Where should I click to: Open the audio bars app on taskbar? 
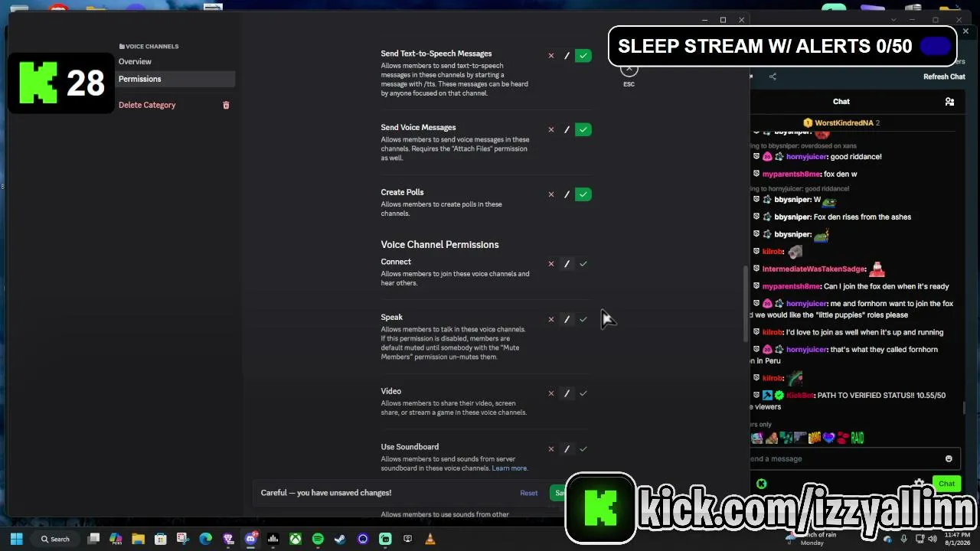(273, 539)
